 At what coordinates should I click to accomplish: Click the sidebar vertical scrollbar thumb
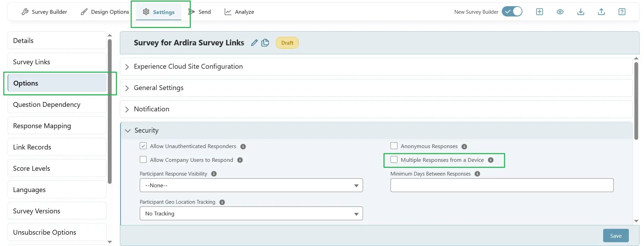click(x=110, y=112)
